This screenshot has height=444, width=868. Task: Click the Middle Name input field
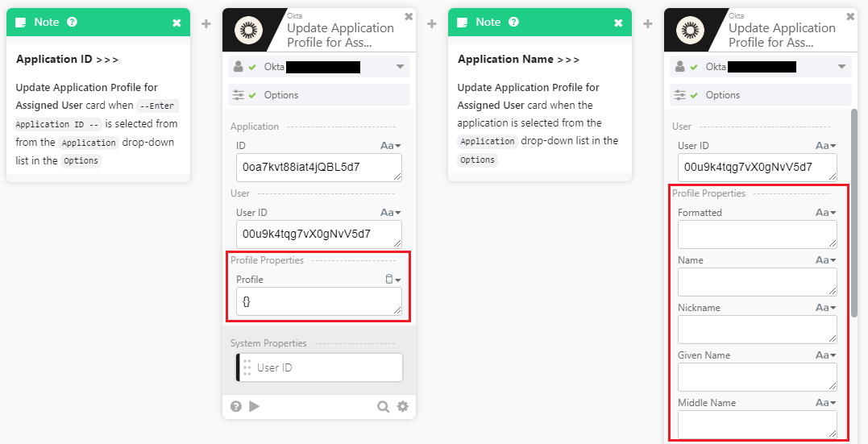click(x=757, y=424)
